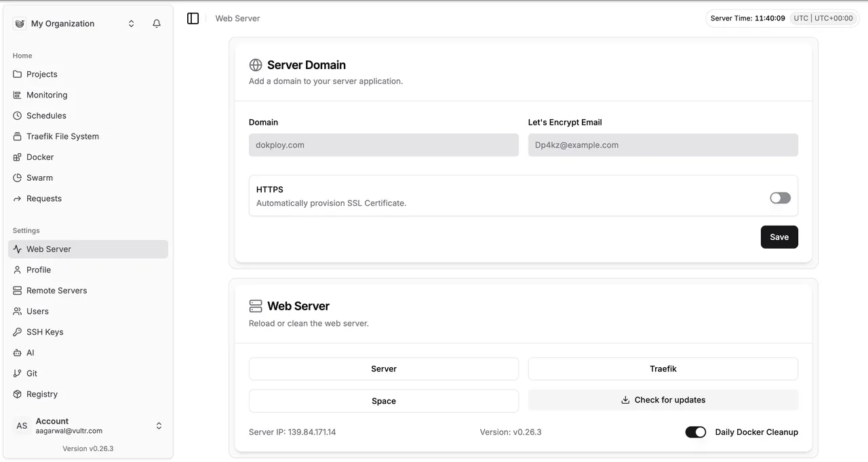Viewport: 868px width, 462px height.
Task: Open Monitoring in sidebar
Action: click(x=88, y=95)
